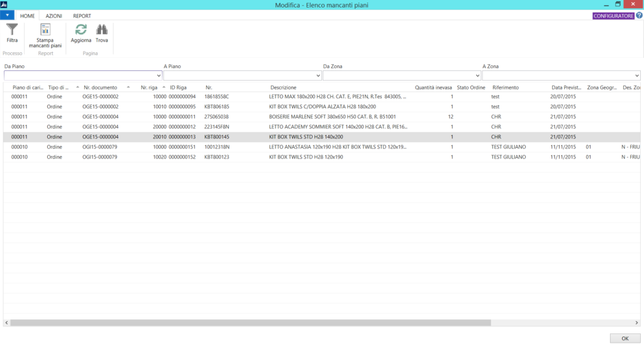Click item number 18618558C cell

[x=216, y=96]
